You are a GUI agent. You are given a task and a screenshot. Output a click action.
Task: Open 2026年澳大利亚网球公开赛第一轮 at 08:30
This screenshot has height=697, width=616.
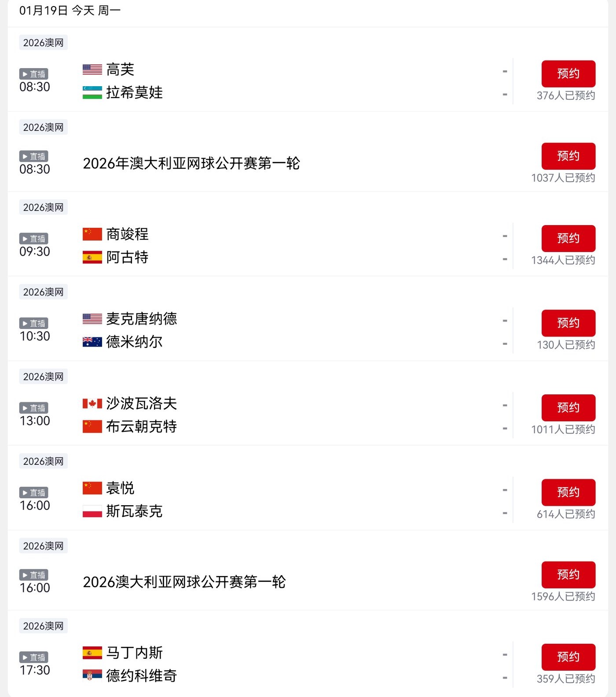[191, 164]
